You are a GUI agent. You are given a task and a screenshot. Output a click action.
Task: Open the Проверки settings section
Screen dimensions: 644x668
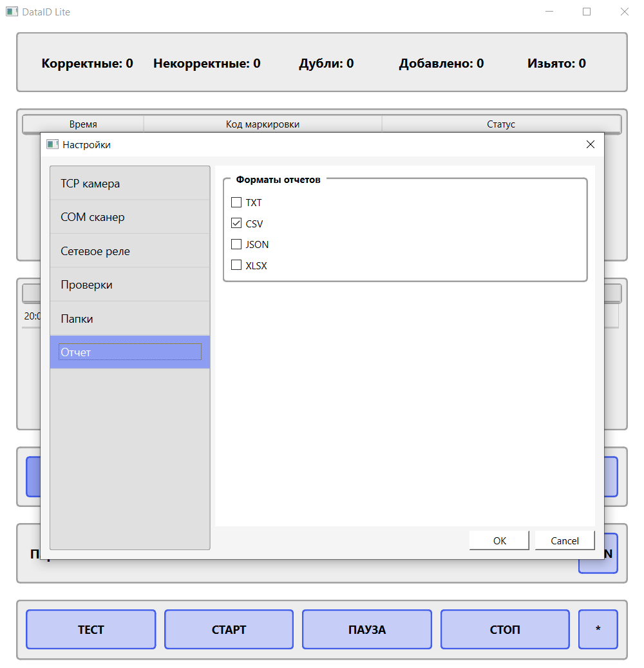point(129,284)
